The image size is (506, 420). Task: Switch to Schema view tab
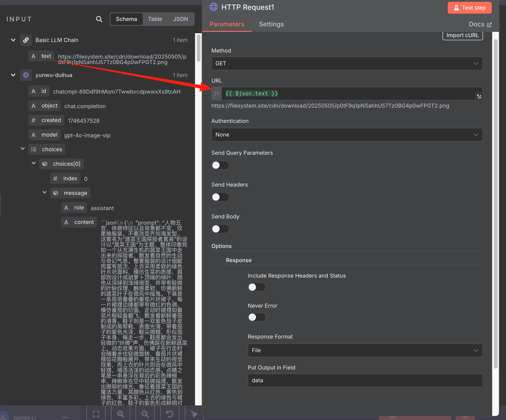click(x=126, y=19)
